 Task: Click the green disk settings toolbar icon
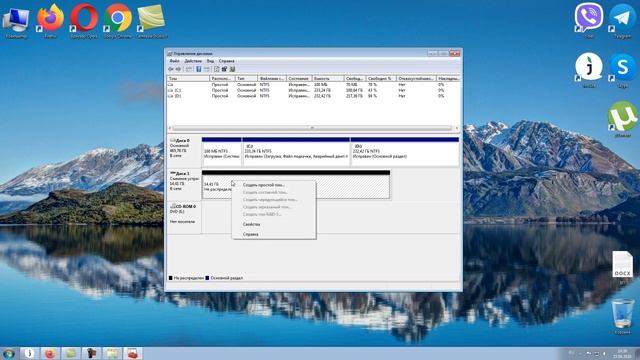tap(232, 69)
